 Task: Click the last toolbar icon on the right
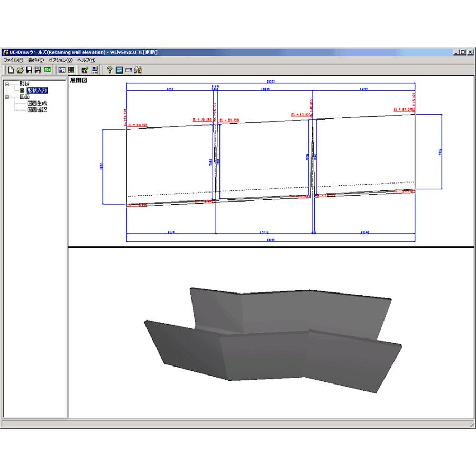coord(138,70)
